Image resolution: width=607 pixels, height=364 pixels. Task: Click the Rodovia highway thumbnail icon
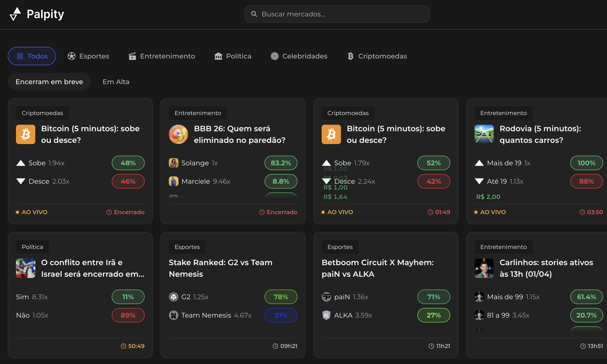click(484, 134)
